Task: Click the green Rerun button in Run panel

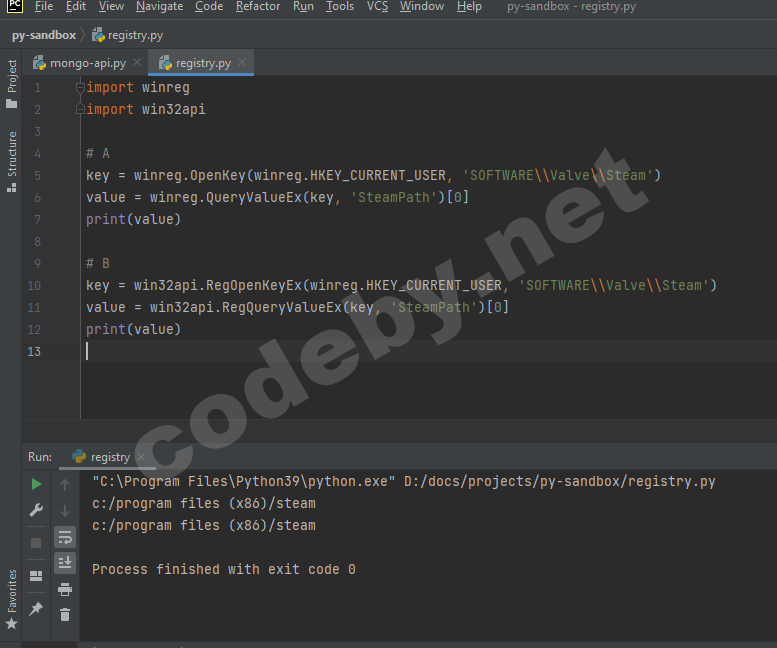Action: click(x=36, y=484)
